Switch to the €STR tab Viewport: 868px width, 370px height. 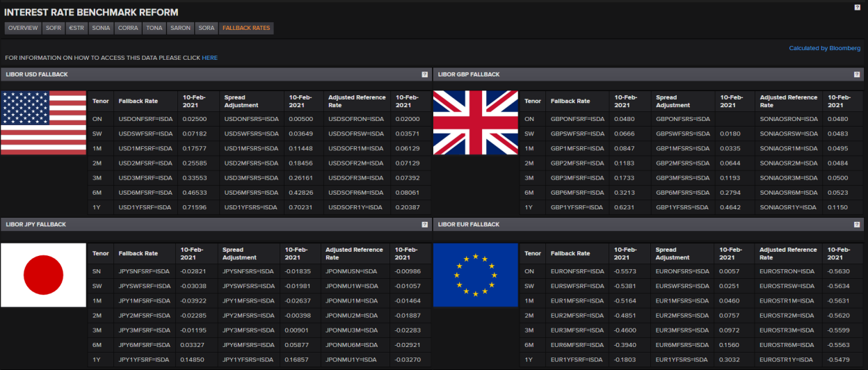point(76,29)
